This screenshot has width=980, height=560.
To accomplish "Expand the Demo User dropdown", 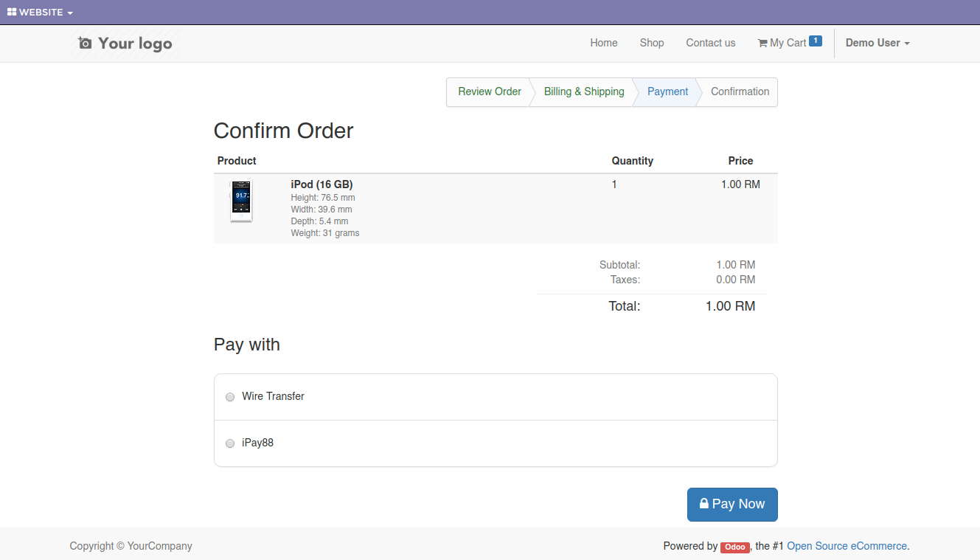I will tap(878, 43).
